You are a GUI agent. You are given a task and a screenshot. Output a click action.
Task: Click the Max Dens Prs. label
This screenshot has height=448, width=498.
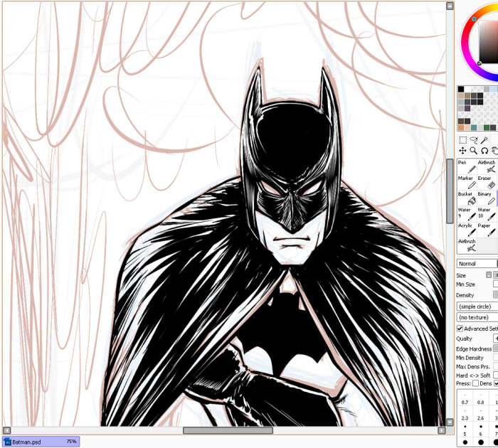pyautogui.click(x=475, y=367)
